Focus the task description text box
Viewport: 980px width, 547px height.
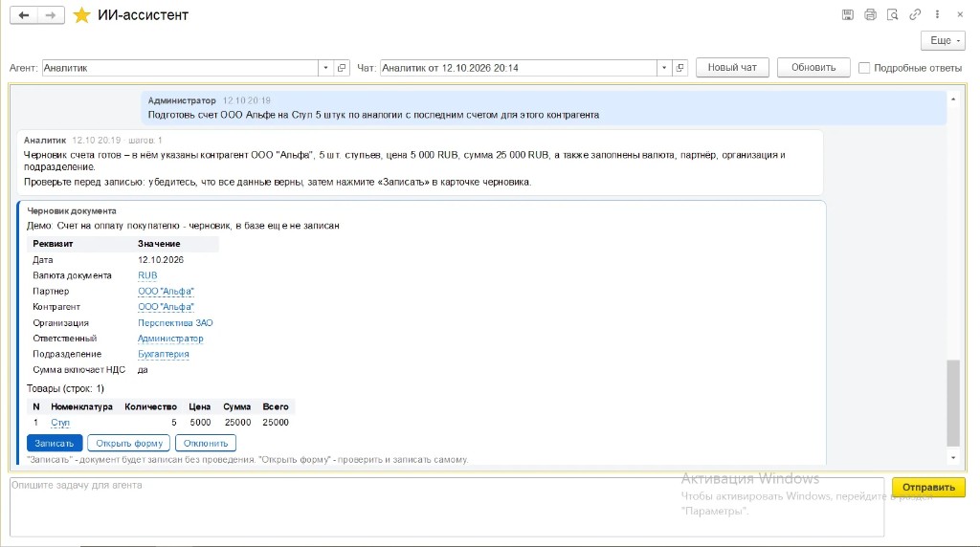(447, 507)
